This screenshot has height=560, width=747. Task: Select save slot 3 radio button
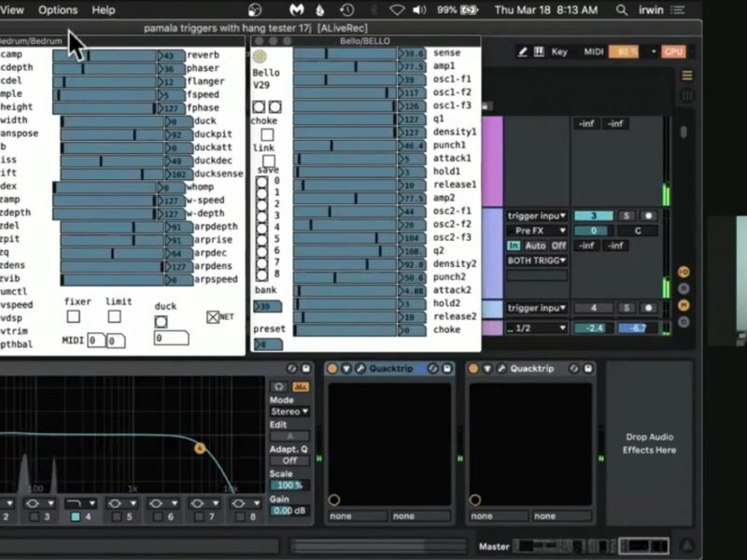(262, 217)
